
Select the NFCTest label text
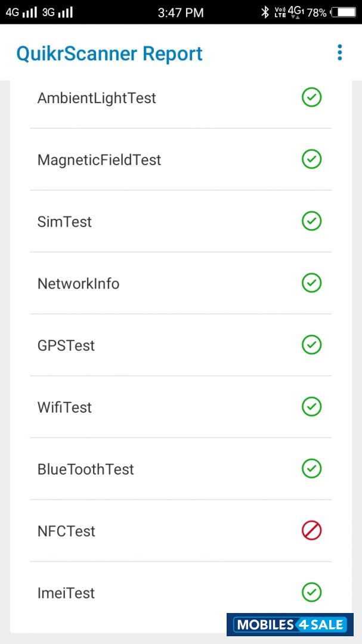pyautogui.click(x=66, y=531)
